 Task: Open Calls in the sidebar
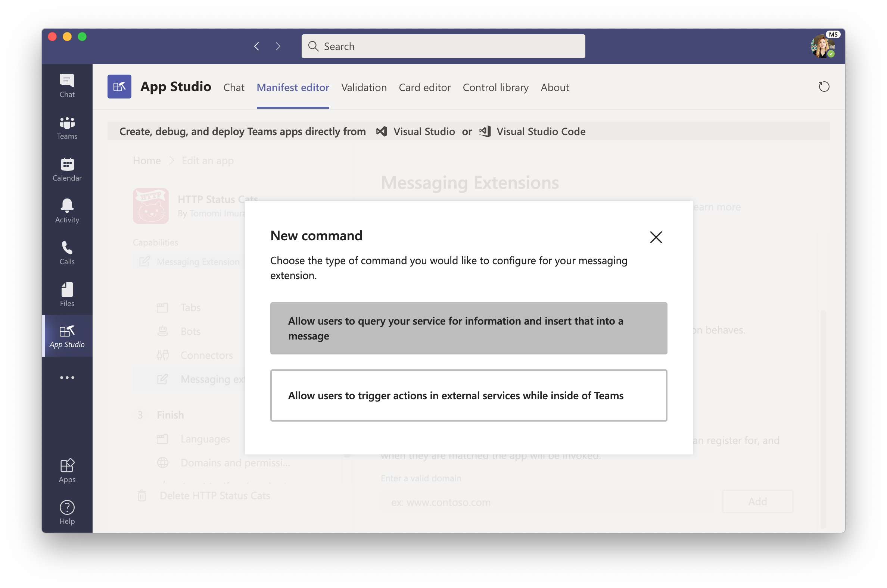coord(67,252)
